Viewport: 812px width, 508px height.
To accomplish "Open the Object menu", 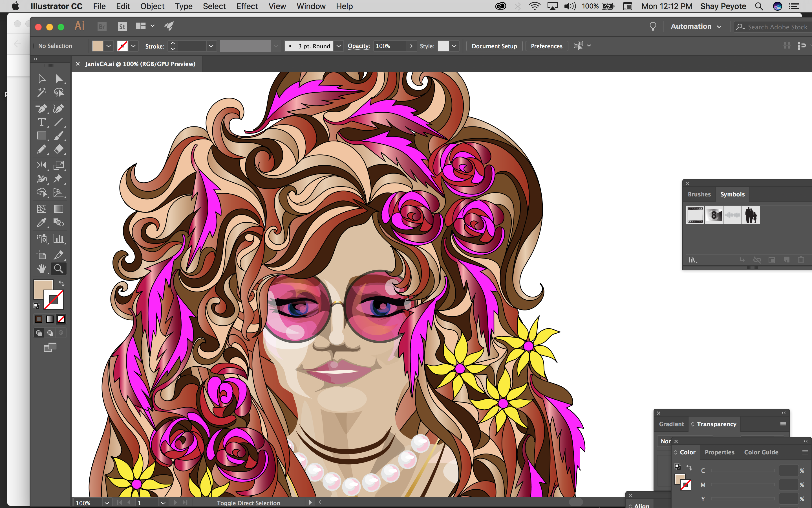I will click(152, 6).
